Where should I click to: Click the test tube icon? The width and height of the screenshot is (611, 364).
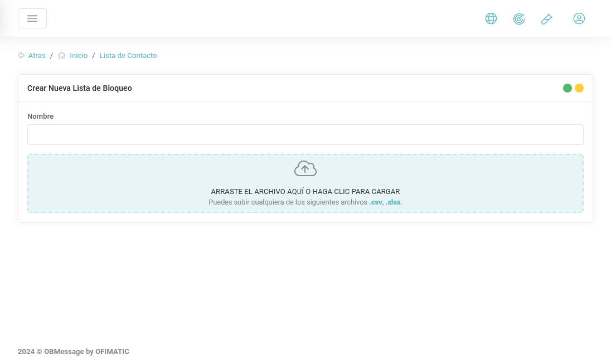coord(546,19)
